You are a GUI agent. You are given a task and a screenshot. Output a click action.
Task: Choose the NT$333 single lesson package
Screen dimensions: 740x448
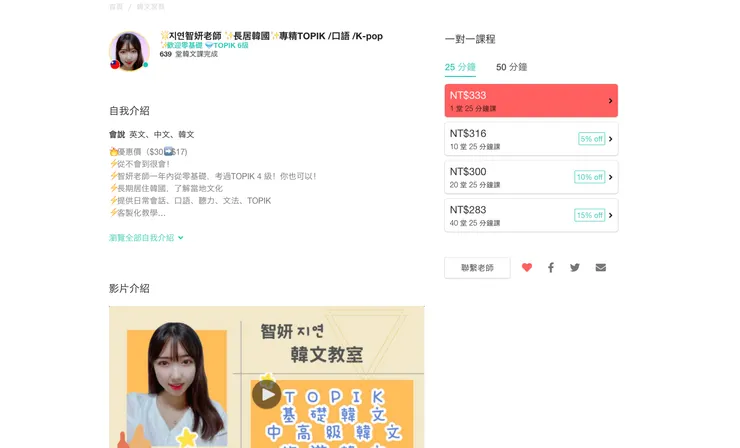[x=531, y=101]
